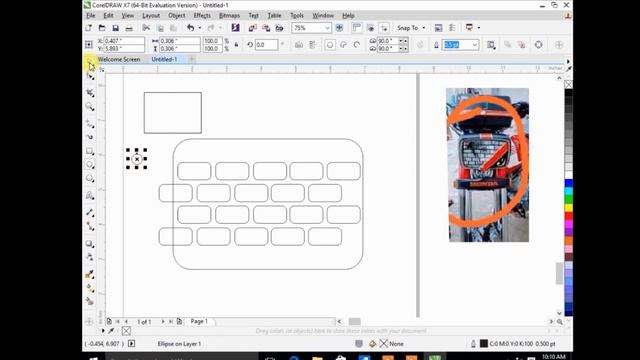Open the Object menu

[177, 16]
